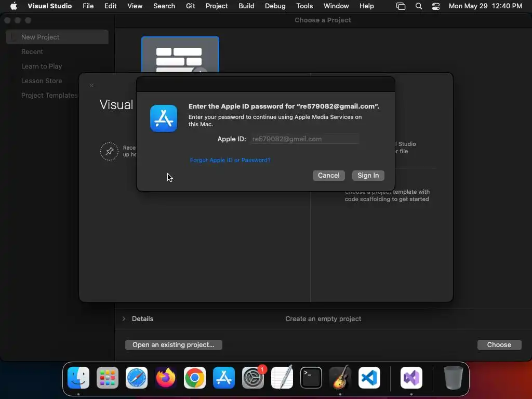This screenshot has height=399, width=532.
Task: Open the Git menu
Action: coord(190,6)
